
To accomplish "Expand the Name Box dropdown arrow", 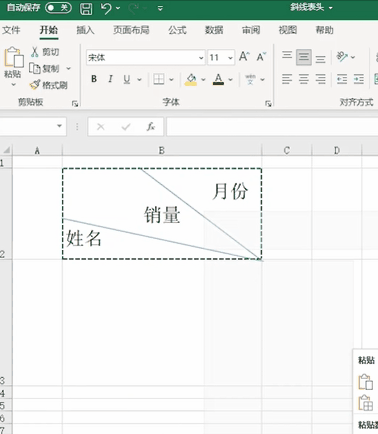I will [59, 126].
